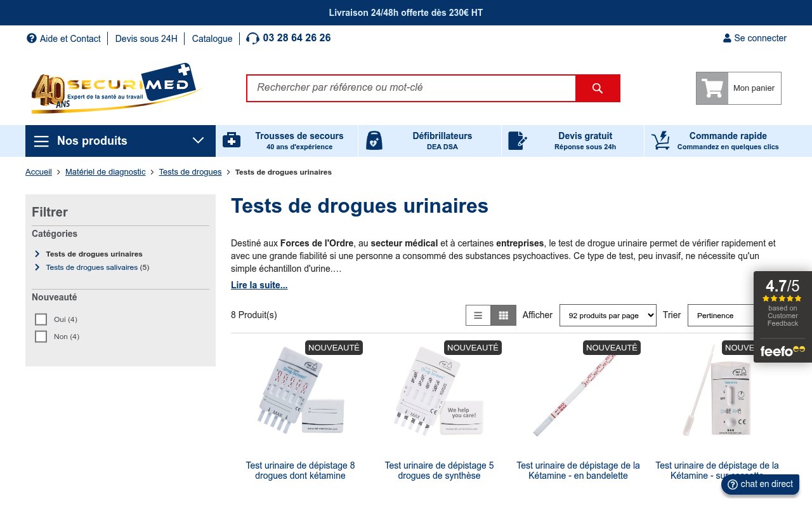Image resolution: width=812 pixels, height=508 pixels.
Task: Click Devis sous 24H link
Action: tap(147, 39)
